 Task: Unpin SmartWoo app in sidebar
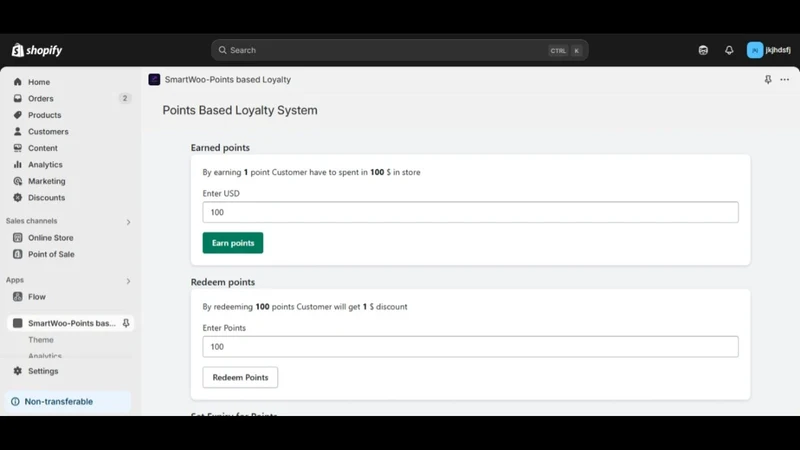126,323
